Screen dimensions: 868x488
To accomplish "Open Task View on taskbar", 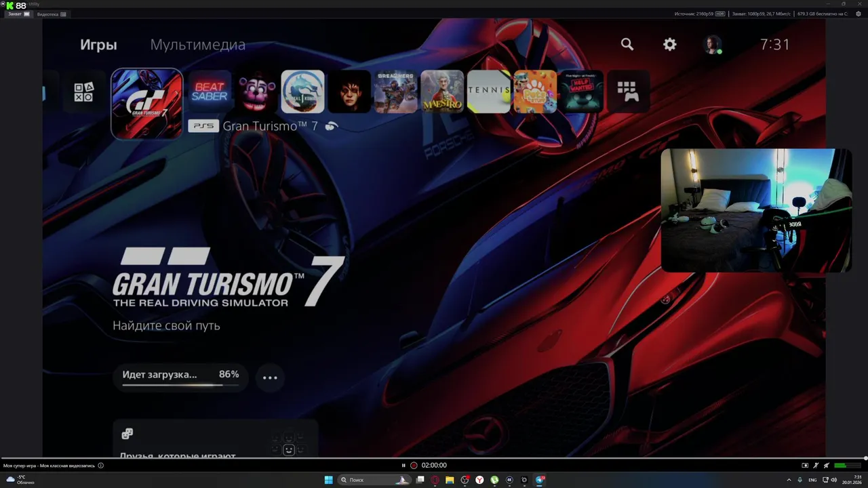I will (x=420, y=480).
